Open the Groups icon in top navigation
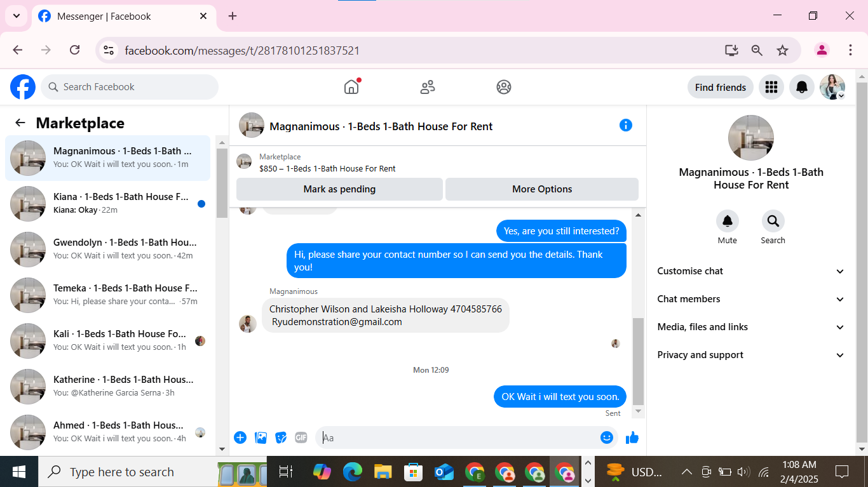868x487 pixels. [x=504, y=87]
